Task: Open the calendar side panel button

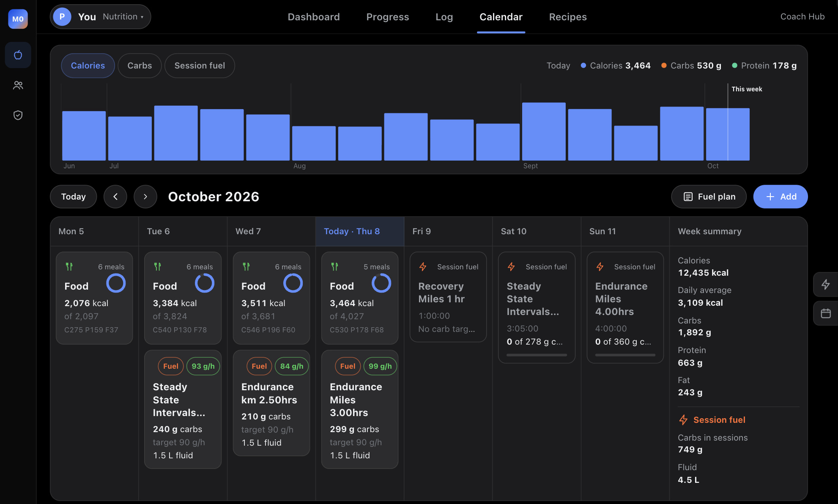Action: (x=825, y=313)
